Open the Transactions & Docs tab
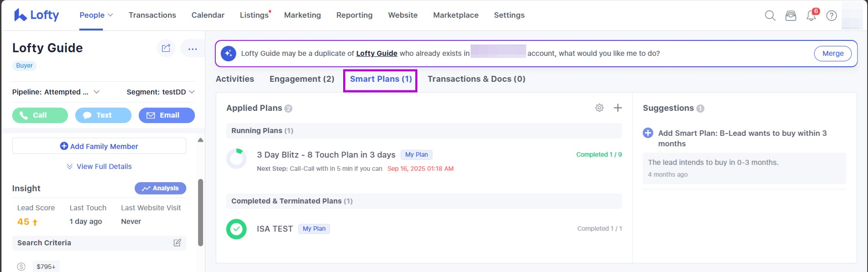This screenshot has height=272, width=868. pos(476,79)
